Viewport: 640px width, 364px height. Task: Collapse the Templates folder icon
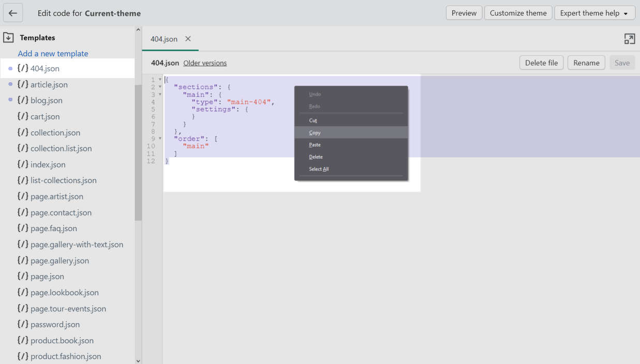8,37
